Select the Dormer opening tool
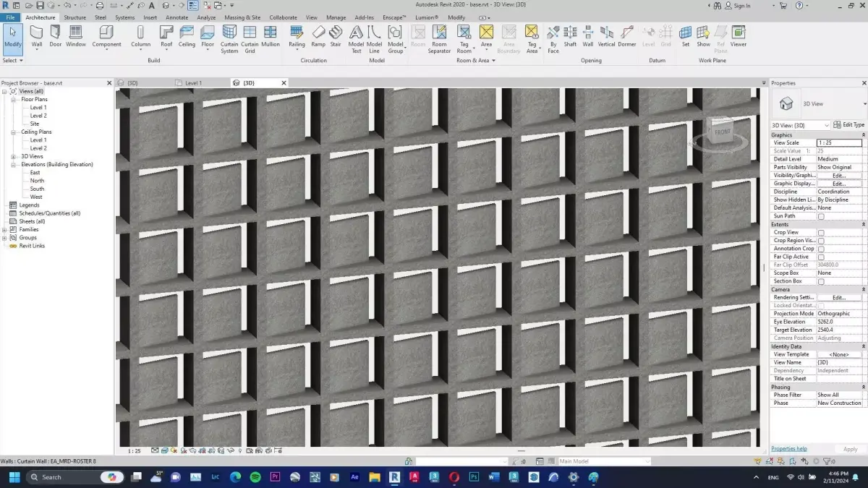This screenshot has height=488, width=868. [x=627, y=36]
